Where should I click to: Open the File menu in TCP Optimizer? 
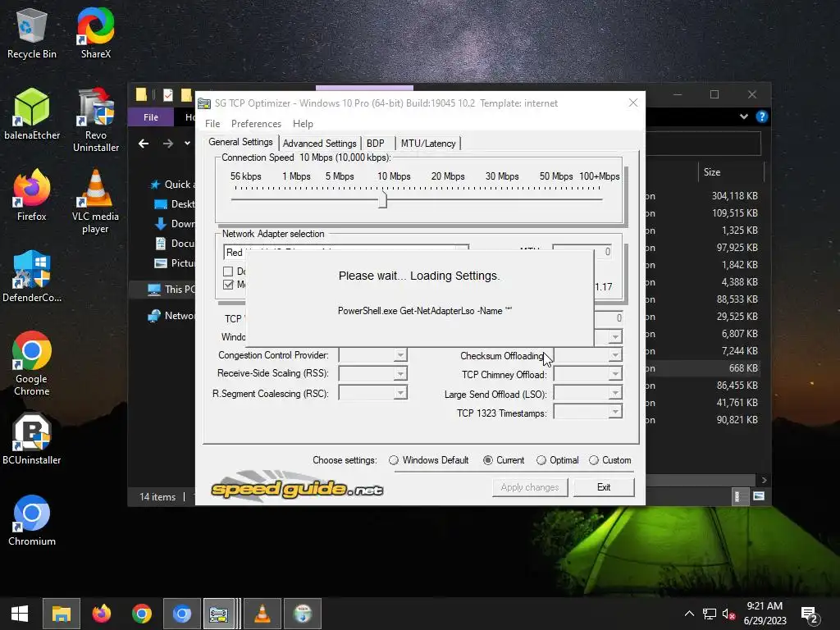click(x=212, y=124)
